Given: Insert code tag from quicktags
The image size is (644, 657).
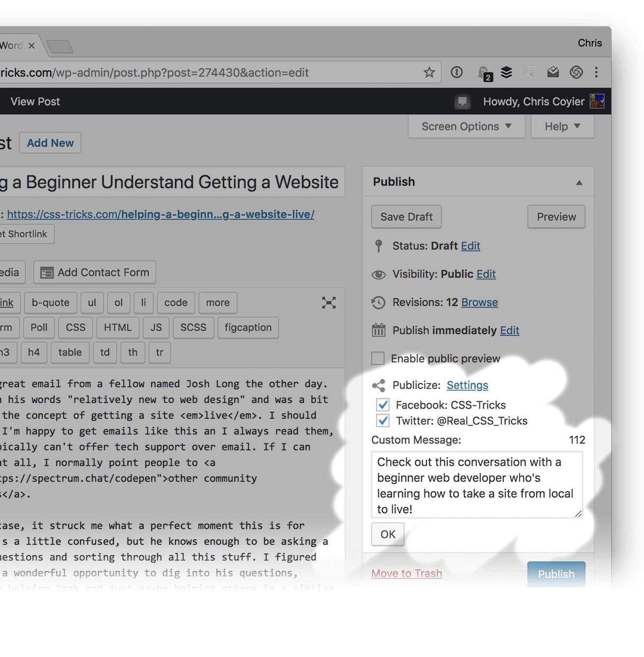Looking at the screenshot, I should click(x=176, y=303).
